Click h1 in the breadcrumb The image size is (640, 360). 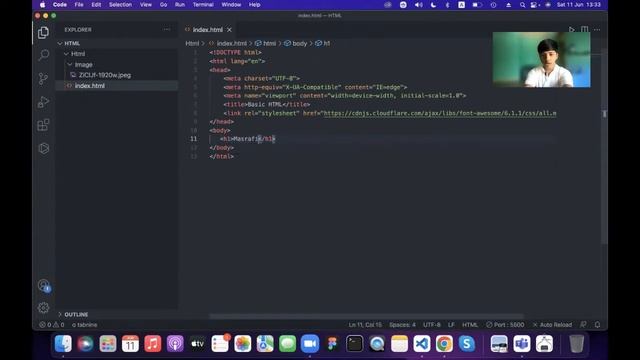pyautogui.click(x=327, y=43)
